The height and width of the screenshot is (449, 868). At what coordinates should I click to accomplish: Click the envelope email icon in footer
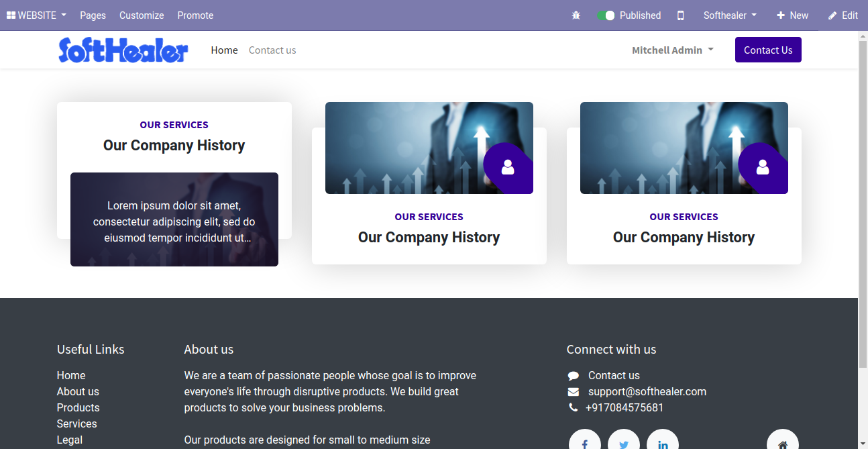(573, 392)
